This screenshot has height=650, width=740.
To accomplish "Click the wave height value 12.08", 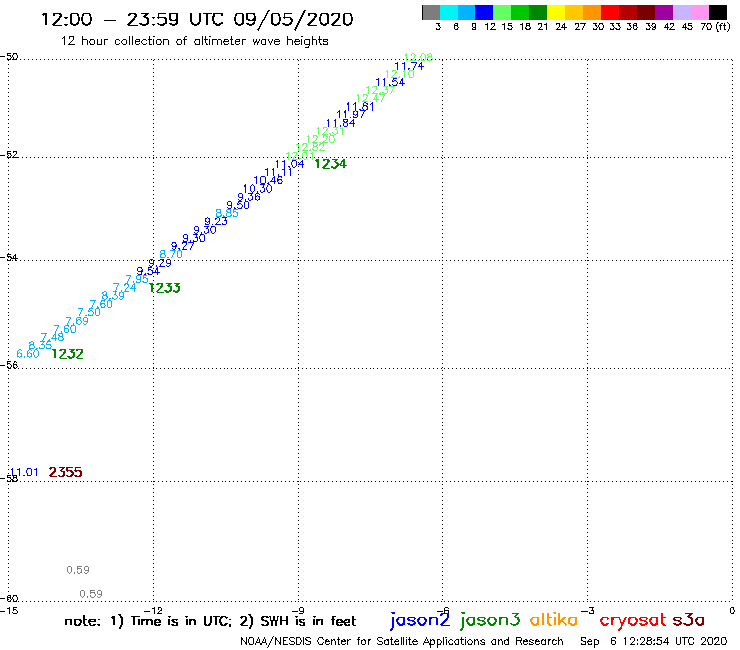I will (419, 58).
